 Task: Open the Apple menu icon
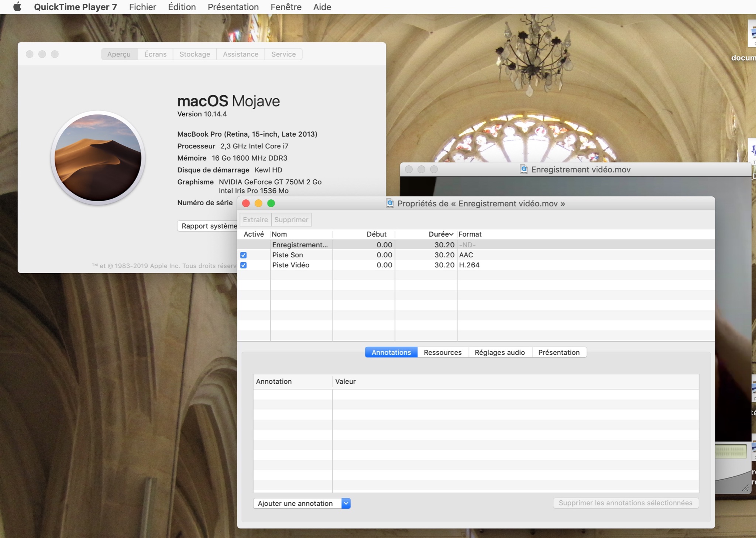point(17,7)
